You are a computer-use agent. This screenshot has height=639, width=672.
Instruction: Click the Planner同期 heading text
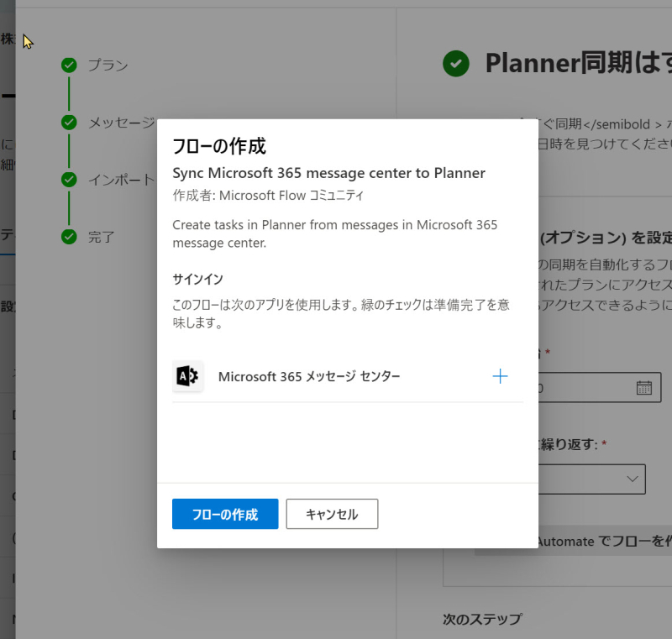[x=579, y=63]
